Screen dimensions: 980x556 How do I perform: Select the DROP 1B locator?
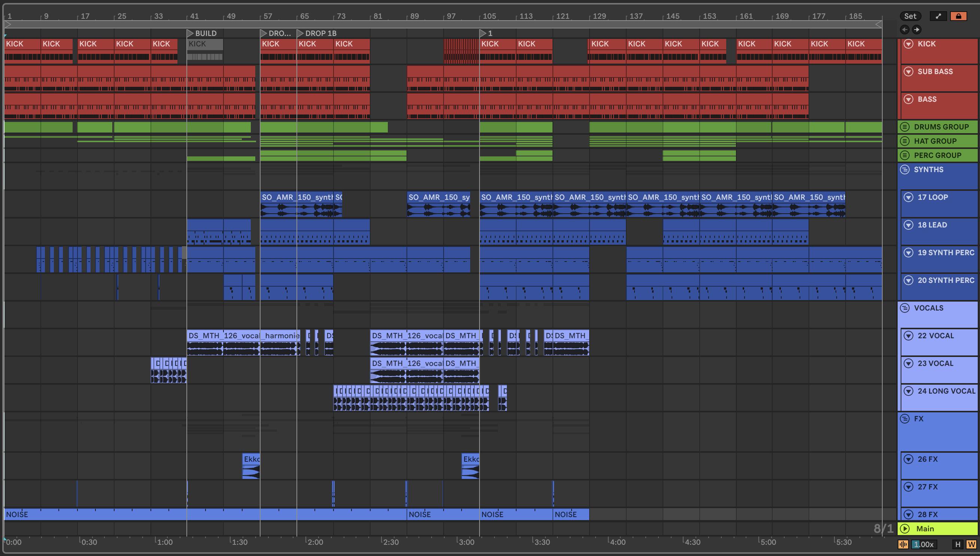[x=317, y=33]
